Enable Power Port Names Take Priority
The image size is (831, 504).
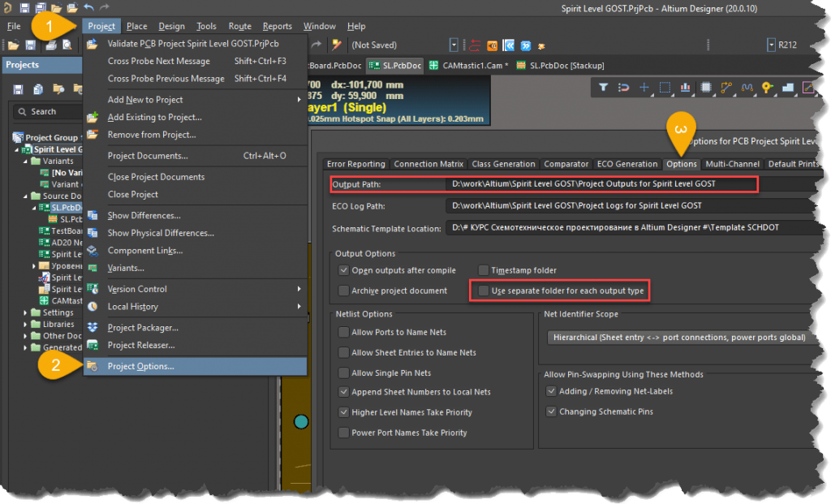pyautogui.click(x=344, y=433)
